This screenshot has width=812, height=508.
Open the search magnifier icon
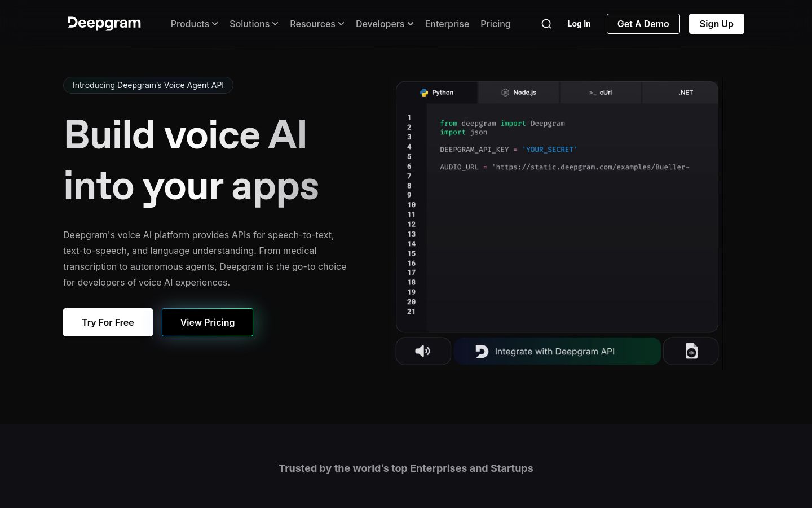[x=546, y=24]
